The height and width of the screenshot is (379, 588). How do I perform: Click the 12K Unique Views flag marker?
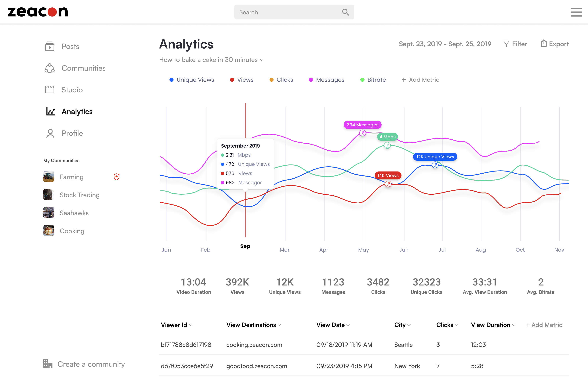click(x=435, y=165)
